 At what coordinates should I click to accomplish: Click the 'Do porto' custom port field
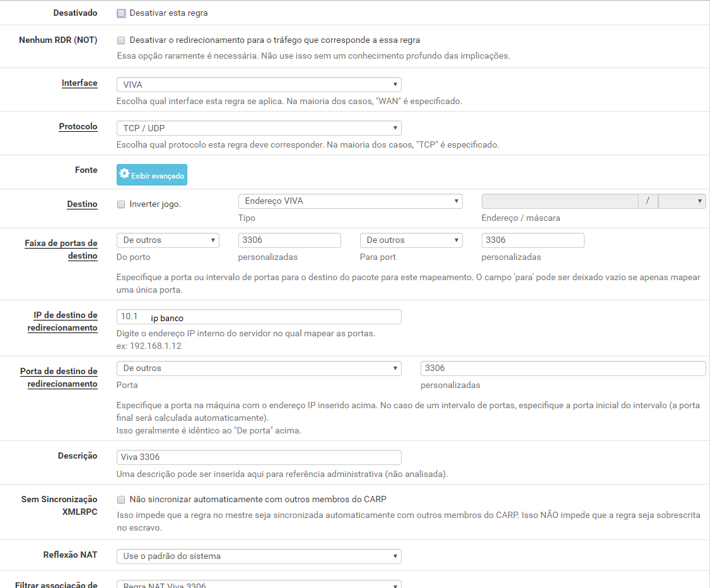[x=289, y=240]
